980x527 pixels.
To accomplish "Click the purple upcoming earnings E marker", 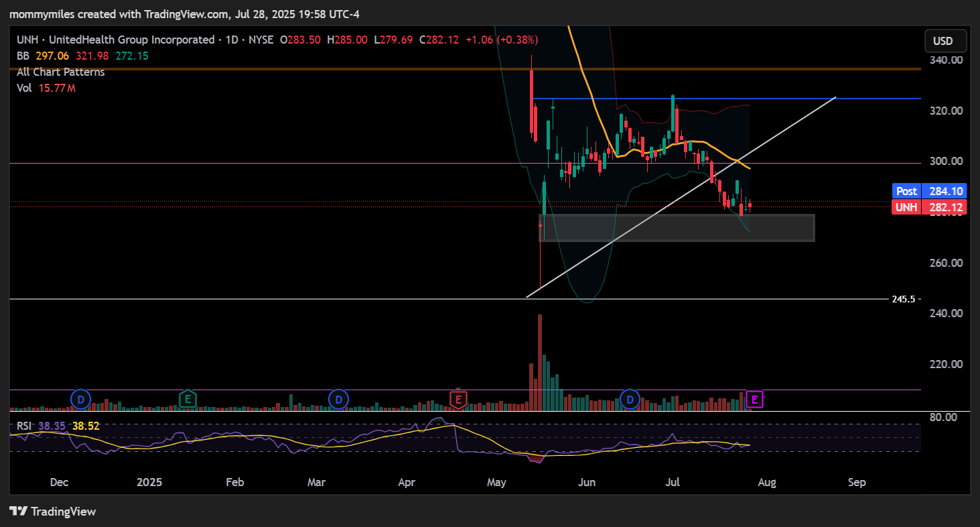I will (755, 400).
